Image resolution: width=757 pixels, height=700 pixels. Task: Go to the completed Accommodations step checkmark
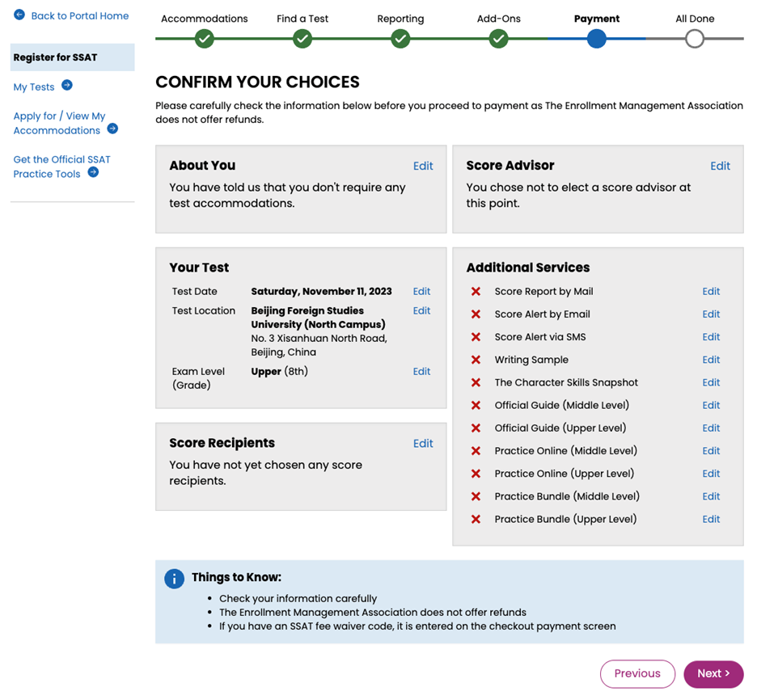[x=205, y=38]
